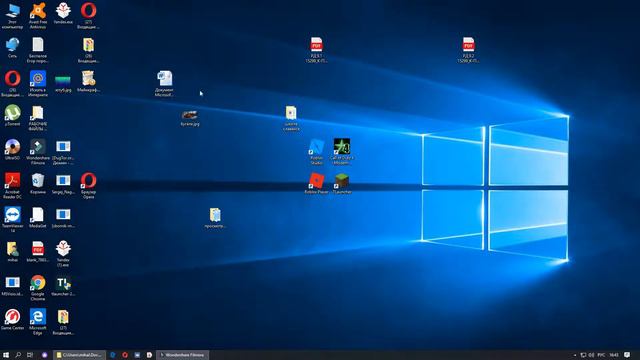640x360 pixels.
Task: Select the Microsoft Edge desktop shortcut
Action: point(38,322)
